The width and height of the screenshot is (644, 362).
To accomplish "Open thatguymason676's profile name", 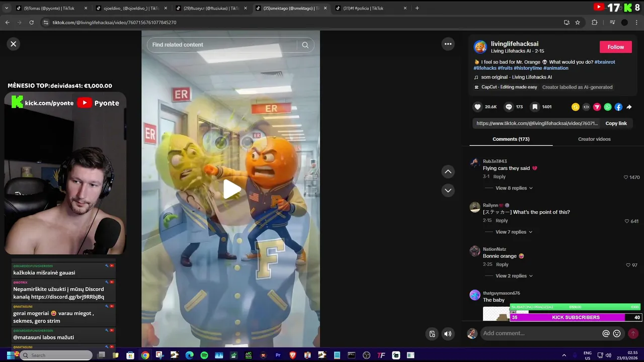I will click(x=501, y=293).
